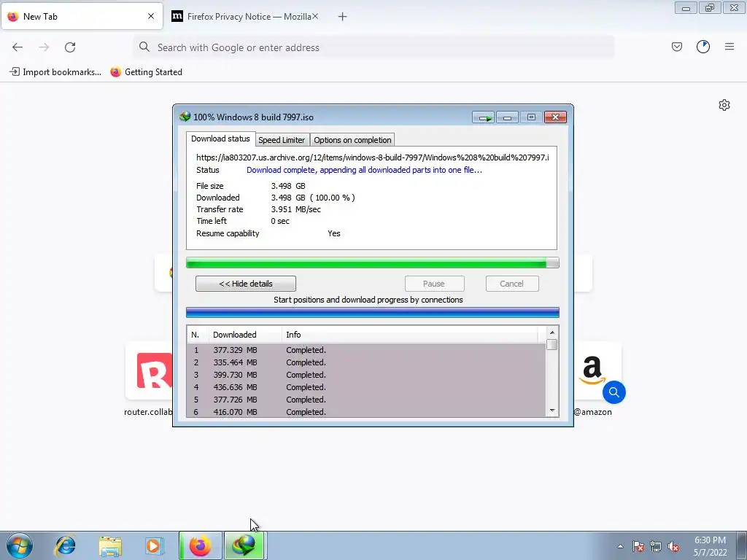Click the connections list scrollbar thumb
747x560 pixels.
point(551,344)
